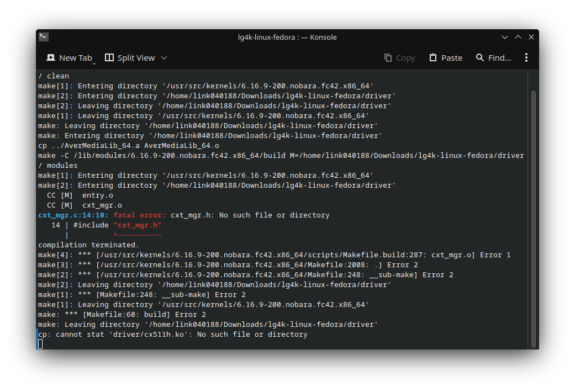The width and height of the screenshot is (575, 392).
Task: Expand the New Tab profile dropdown arrow
Action: tap(94, 62)
